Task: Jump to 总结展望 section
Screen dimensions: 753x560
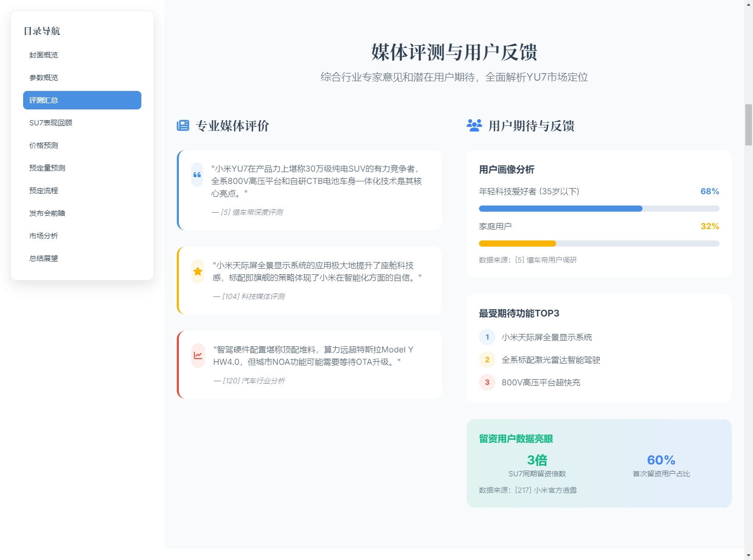Action: (82, 258)
